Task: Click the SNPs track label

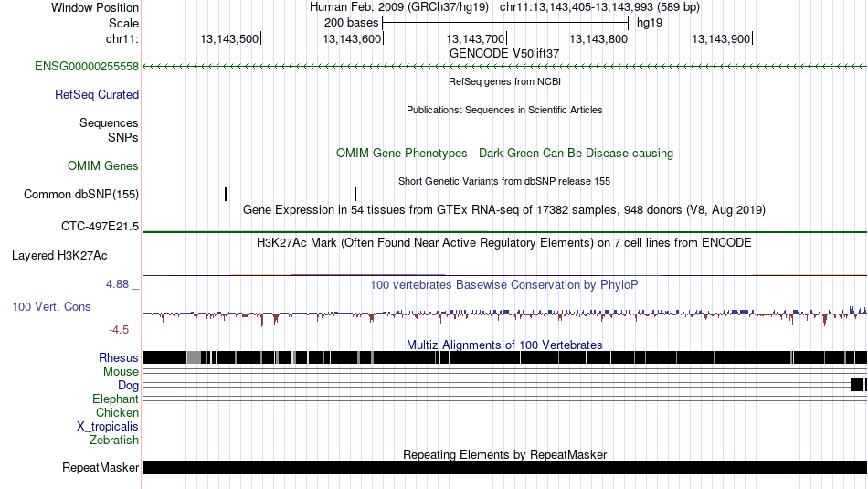Action: (x=123, y=137)
